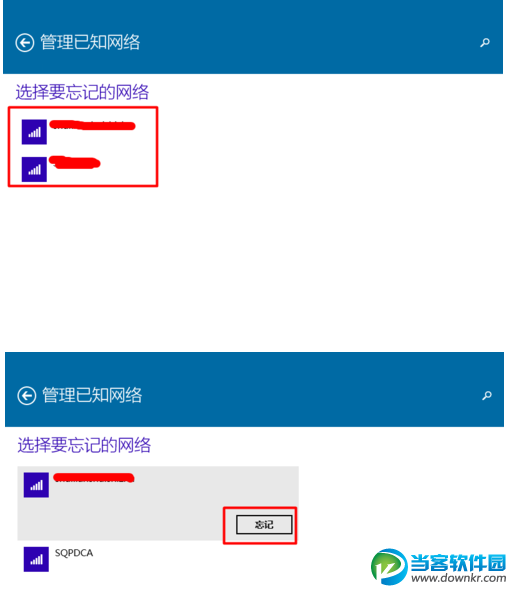Click the 当客软件园 watermark text

458,563
